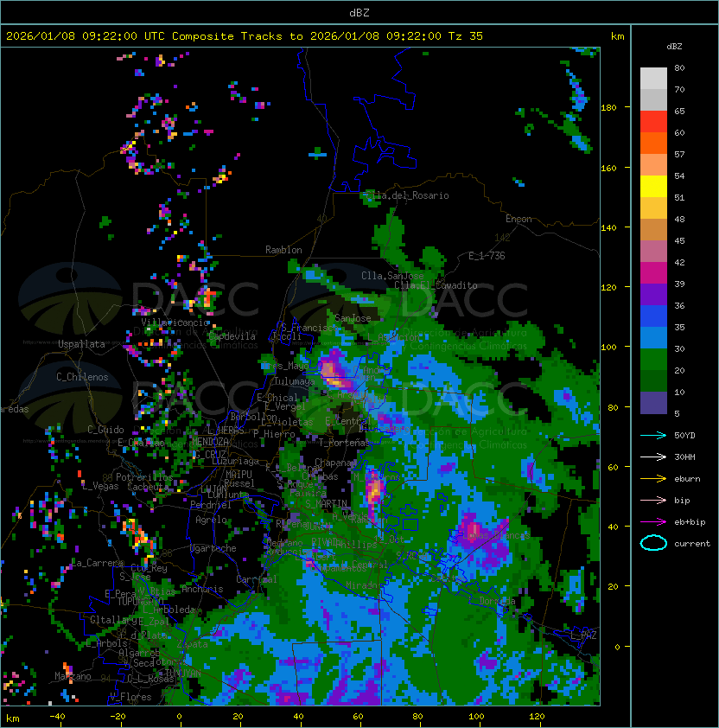The height and width of the screenshot is (728, 719).
Task: Click the 'Cacheuta' place label
Action: pos(148,487)
